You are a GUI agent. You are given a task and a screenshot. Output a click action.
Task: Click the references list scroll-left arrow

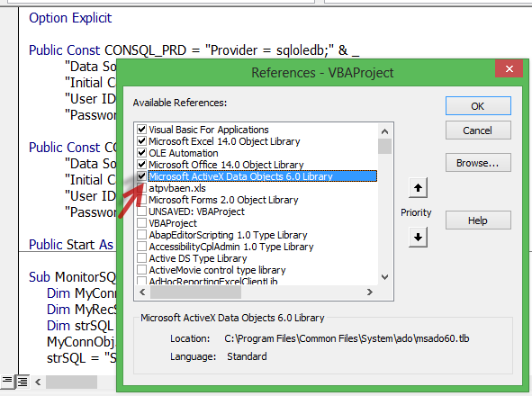(142, 292)
